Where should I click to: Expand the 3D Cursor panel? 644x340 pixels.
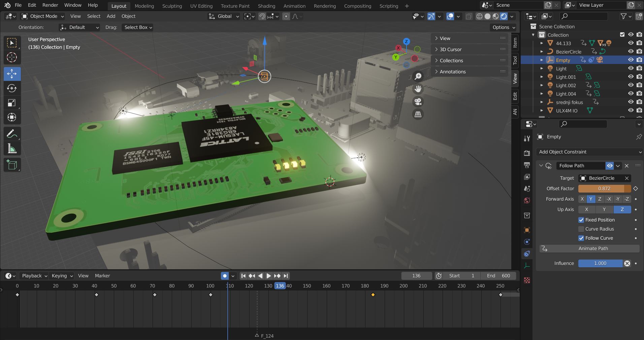(450, 49)
